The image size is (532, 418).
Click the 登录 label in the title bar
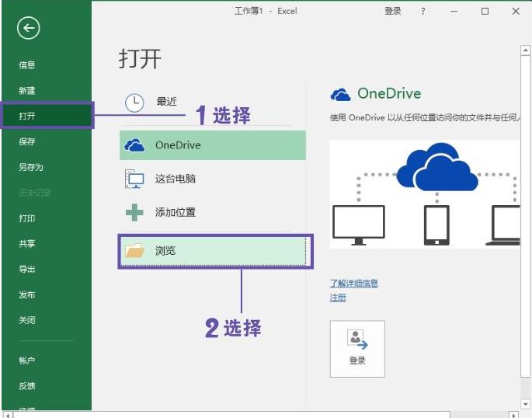pos(393,11)
